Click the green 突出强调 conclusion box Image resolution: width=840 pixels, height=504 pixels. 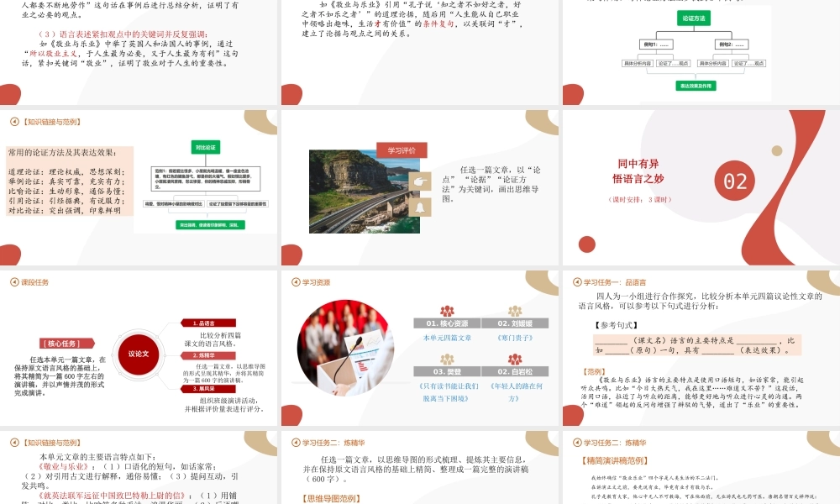[x=210, y=225]
